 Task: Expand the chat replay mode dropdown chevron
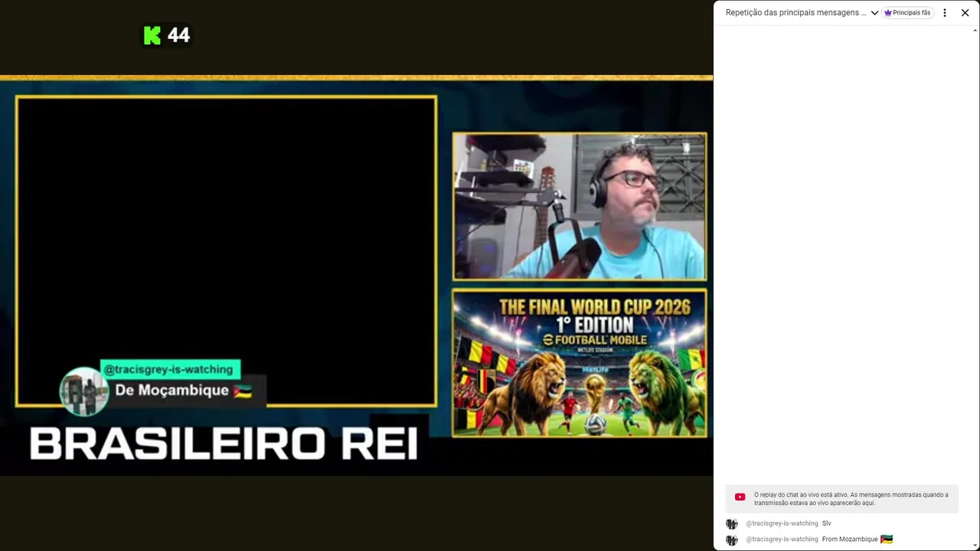874,13
